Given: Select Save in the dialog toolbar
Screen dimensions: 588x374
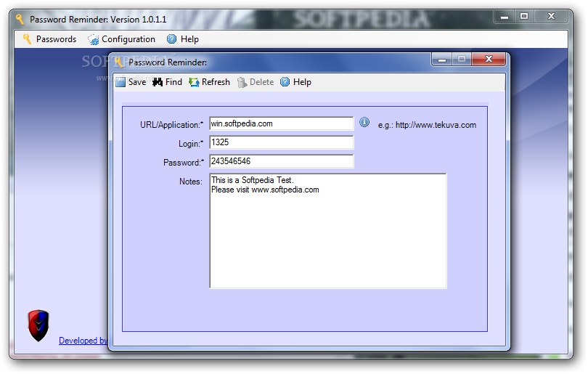Looking at the screenshot, I should pos(131,82).
